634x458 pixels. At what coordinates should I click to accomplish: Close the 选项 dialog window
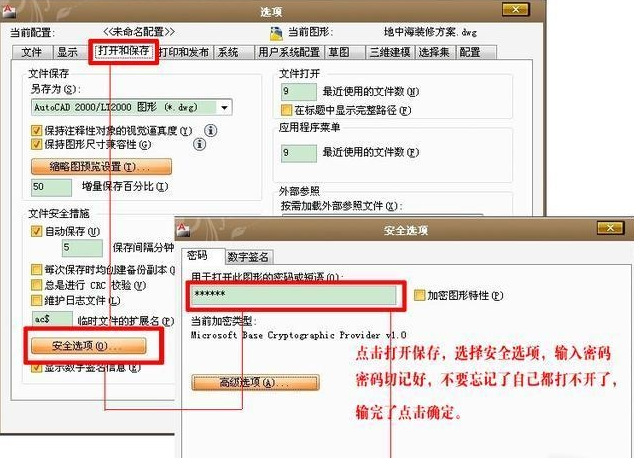pos(516,10)
